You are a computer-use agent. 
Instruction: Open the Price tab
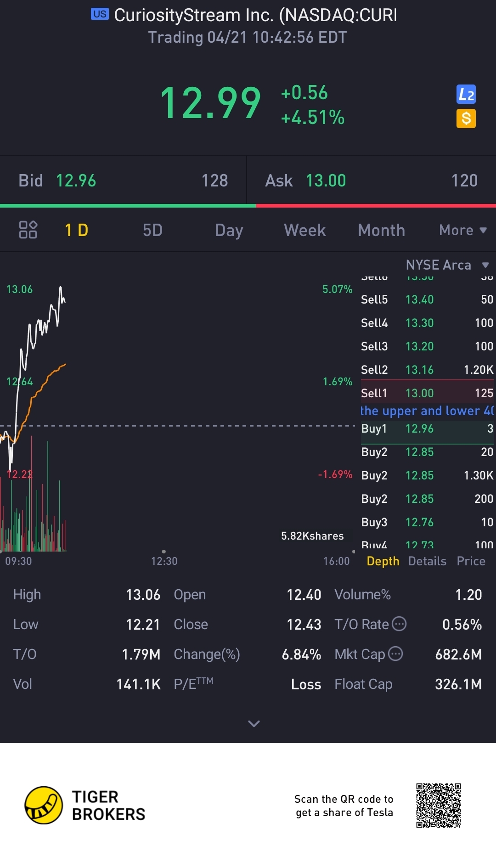pos(471,561)
